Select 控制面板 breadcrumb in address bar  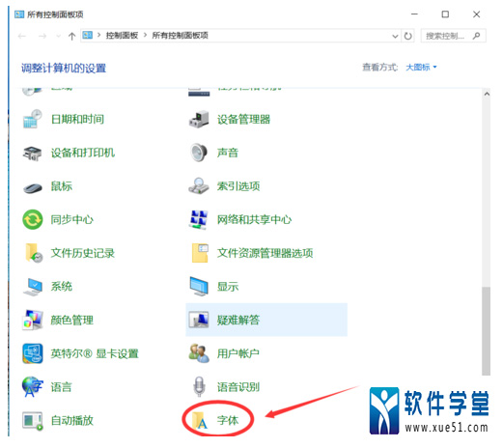point(122,35)
